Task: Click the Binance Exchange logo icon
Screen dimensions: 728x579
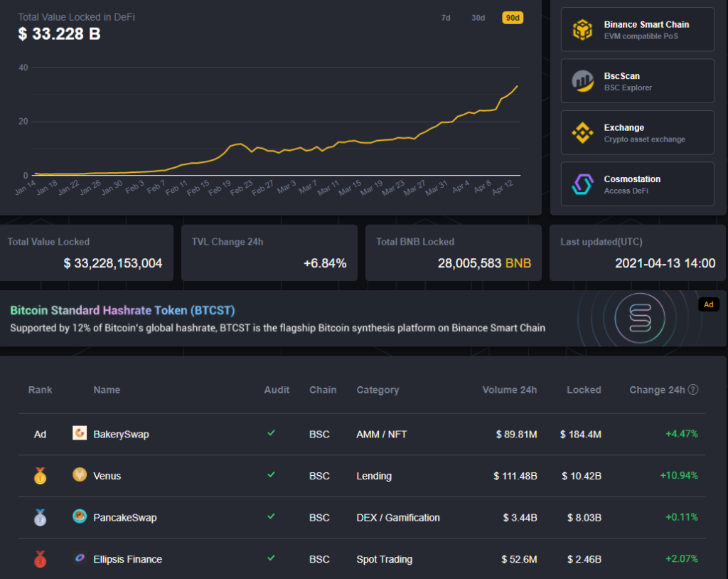Action: click(583, 133)
